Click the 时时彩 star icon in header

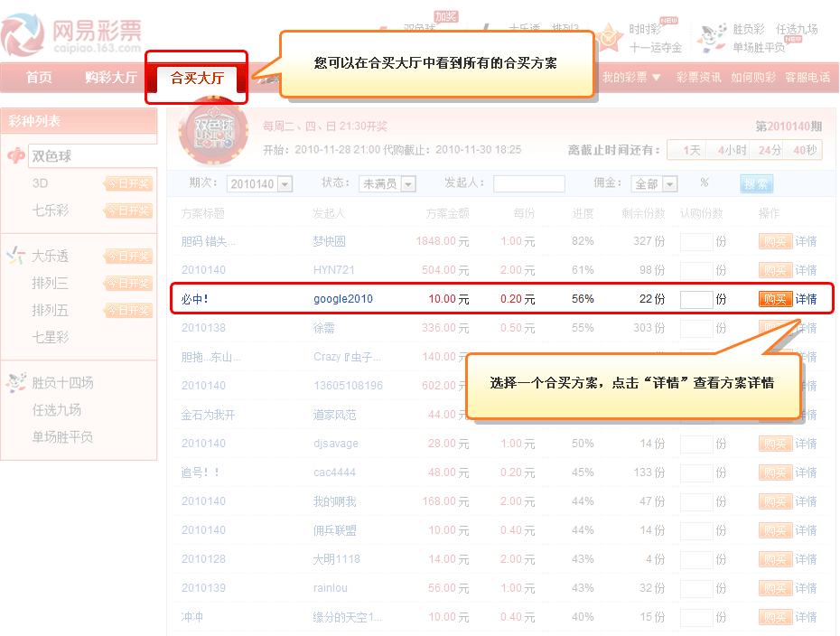pos(609,37)
